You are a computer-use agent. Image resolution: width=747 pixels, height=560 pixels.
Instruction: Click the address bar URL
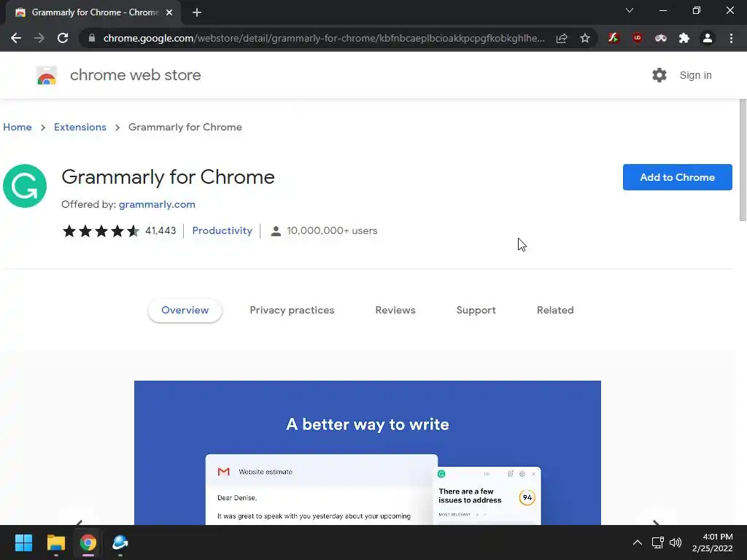click(324, 38)
